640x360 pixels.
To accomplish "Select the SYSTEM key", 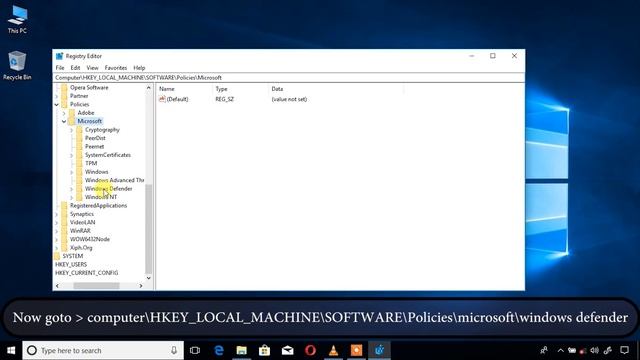I will point(73,256).
